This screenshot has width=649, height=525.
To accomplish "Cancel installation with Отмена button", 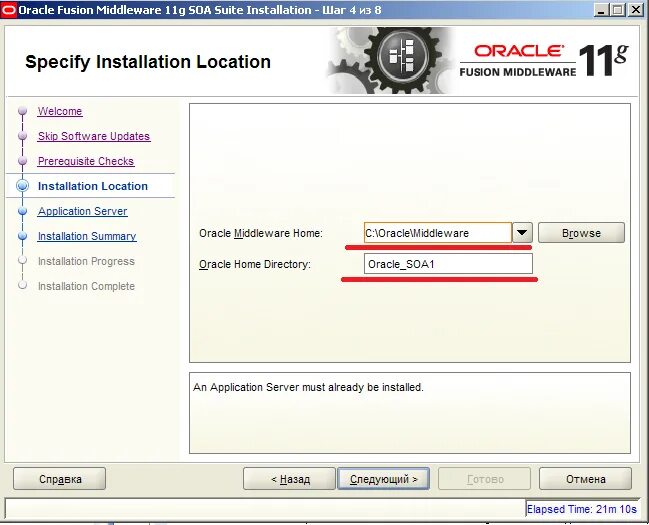I will click(x=585, y=479).
